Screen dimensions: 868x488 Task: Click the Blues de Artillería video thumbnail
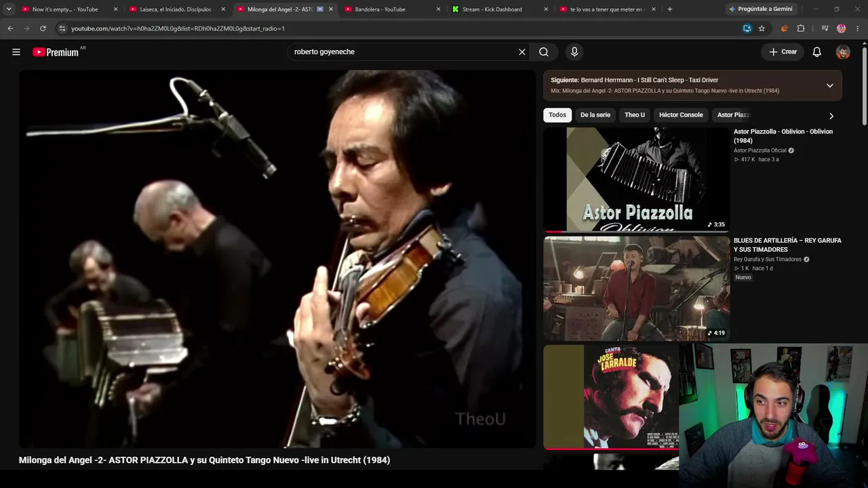coord(637,288)
